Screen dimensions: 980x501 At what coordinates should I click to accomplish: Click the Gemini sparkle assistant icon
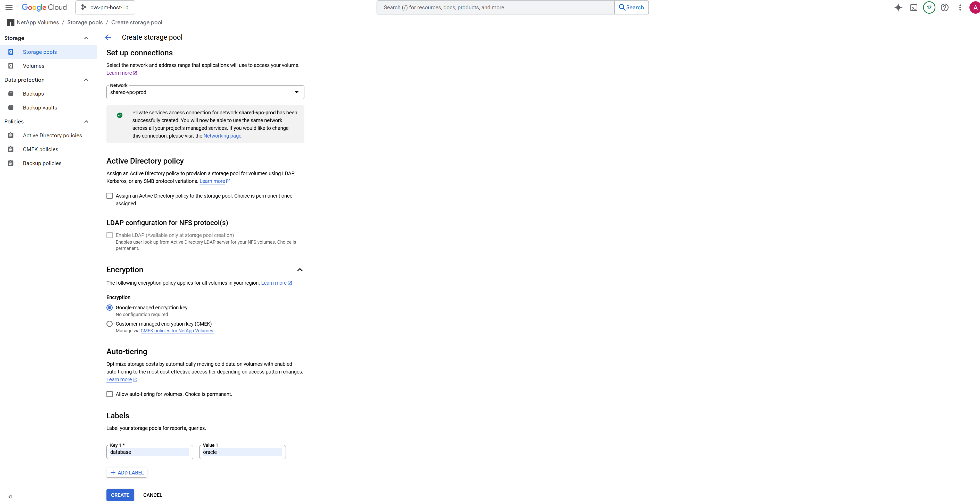[x=898, y=7]
